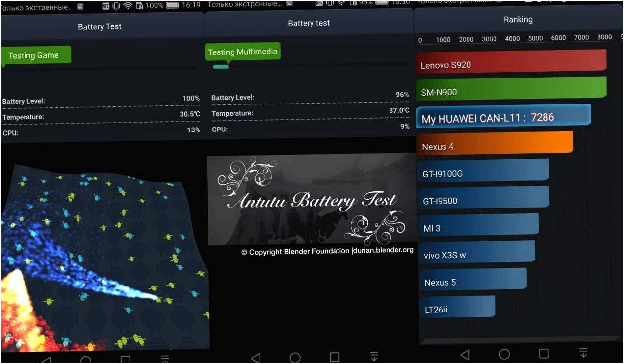Tap the vibrate icon in the Testing Game status bar

pos(116,6)
